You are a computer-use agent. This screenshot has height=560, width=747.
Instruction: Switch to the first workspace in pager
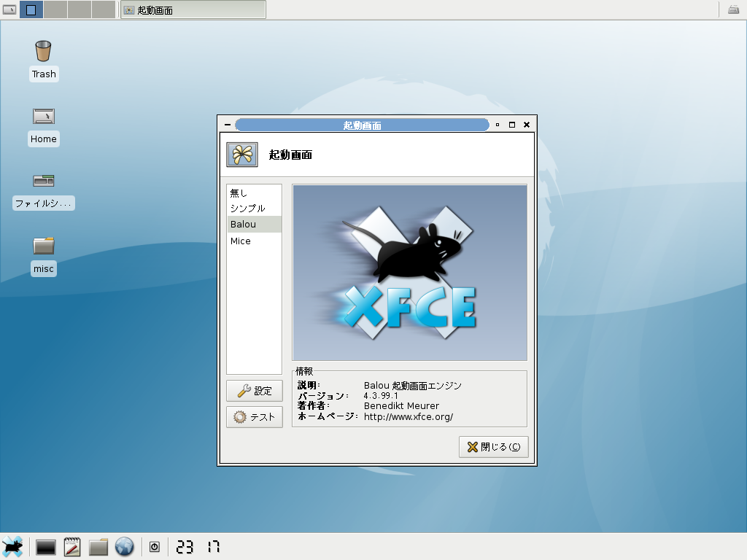pyautogui.click(x=31, y=9)
